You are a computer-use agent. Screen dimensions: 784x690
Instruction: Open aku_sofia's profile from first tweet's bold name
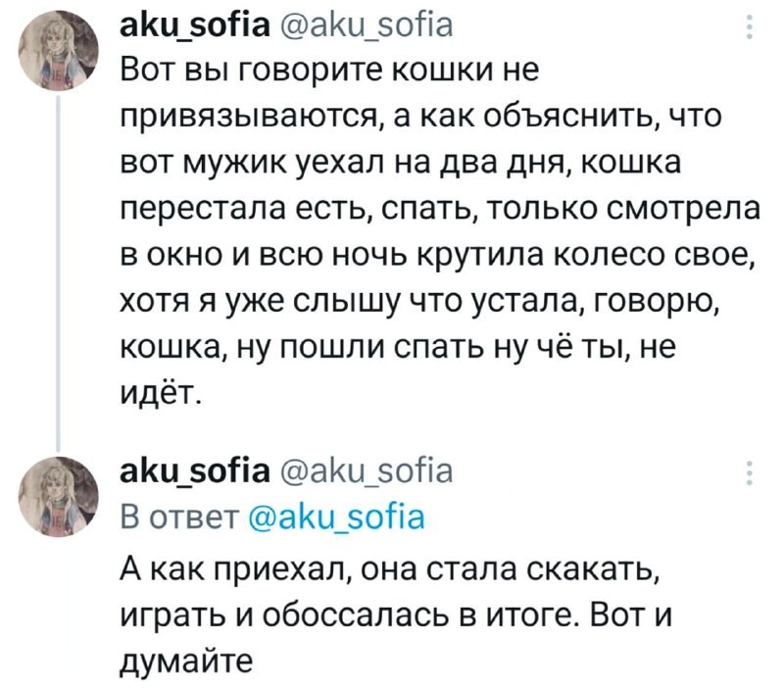tap(186, 24)
